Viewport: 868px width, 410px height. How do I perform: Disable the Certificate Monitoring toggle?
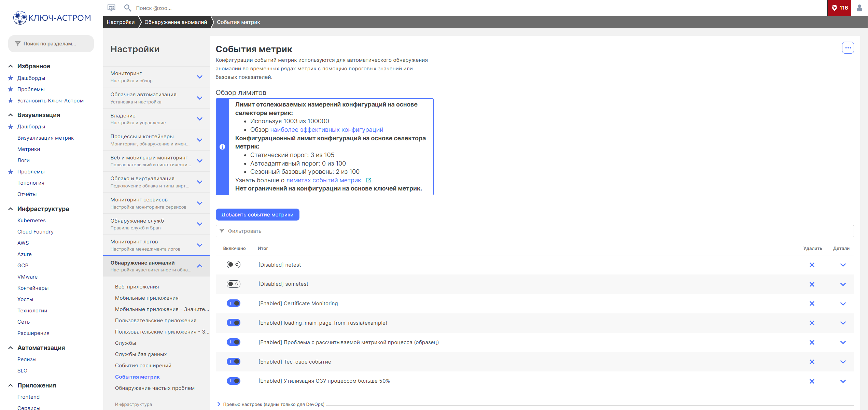click(234, 303)
